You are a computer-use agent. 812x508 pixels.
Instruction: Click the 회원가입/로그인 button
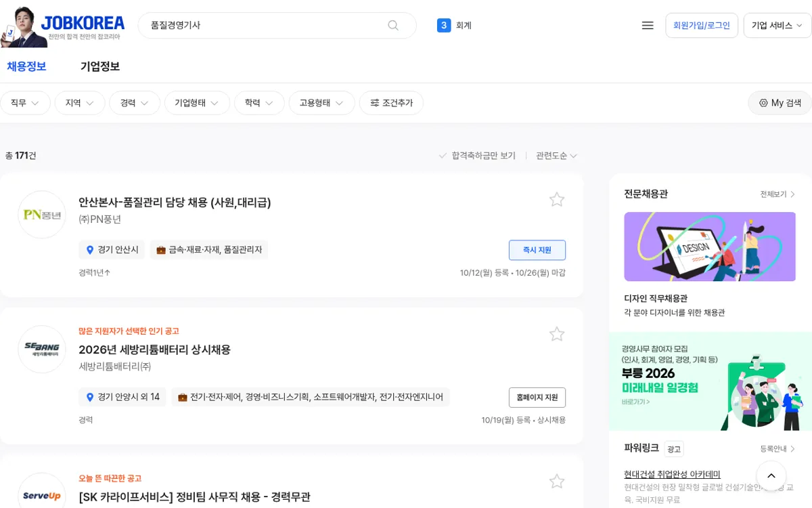tap(702, 25)
